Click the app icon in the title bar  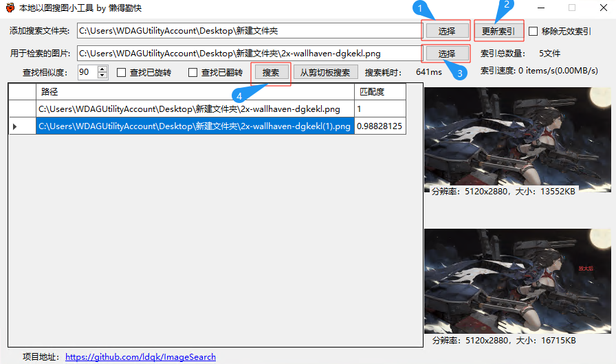tap(10, 8)
